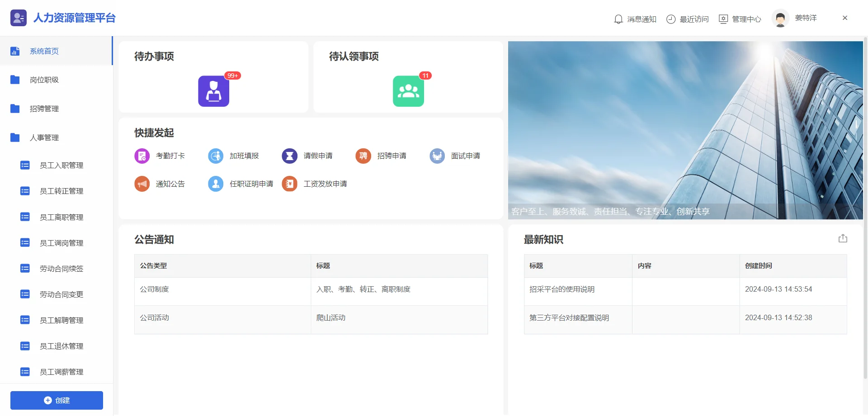Click the 任职证明申请 shortcut icon

[x=216, y=184]
